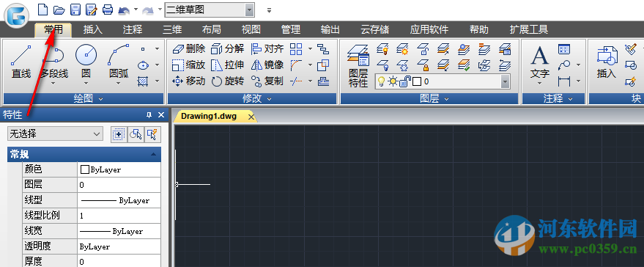Toggle layer freeze sun icon in layer dropdown

[393, 81]
